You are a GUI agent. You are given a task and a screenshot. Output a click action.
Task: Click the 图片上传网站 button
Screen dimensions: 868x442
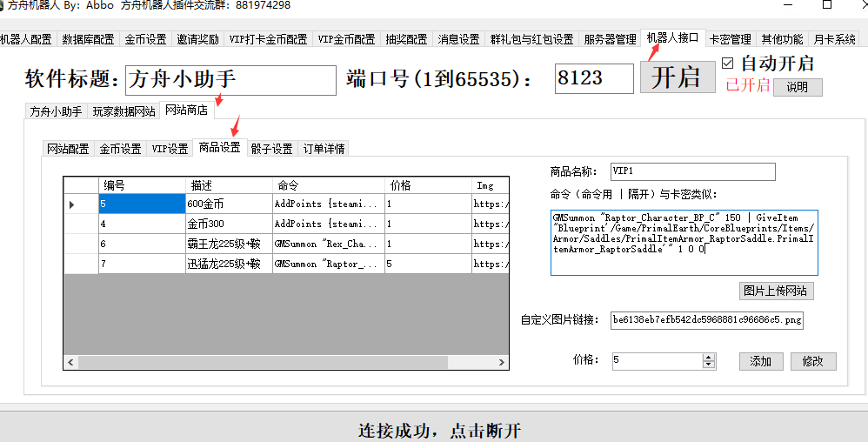pyautogui.click(x=777, y=291)
